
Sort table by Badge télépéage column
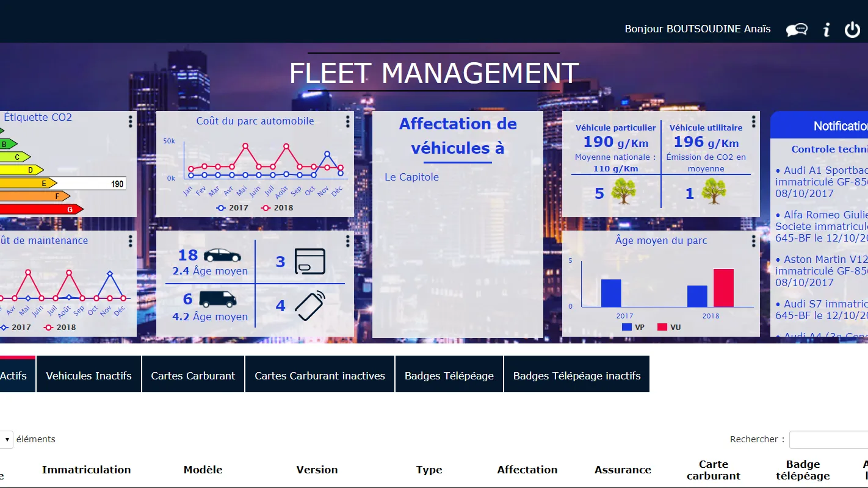(803, 470)
